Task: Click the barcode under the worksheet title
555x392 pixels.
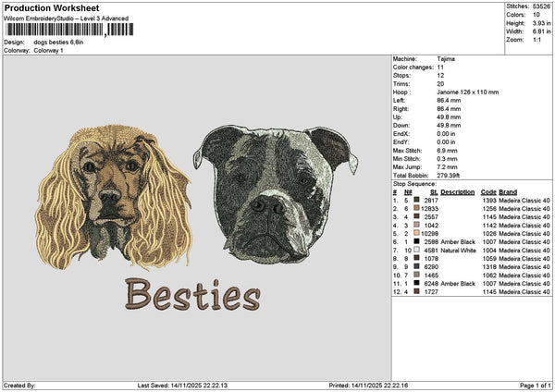Action: point(55,31)
